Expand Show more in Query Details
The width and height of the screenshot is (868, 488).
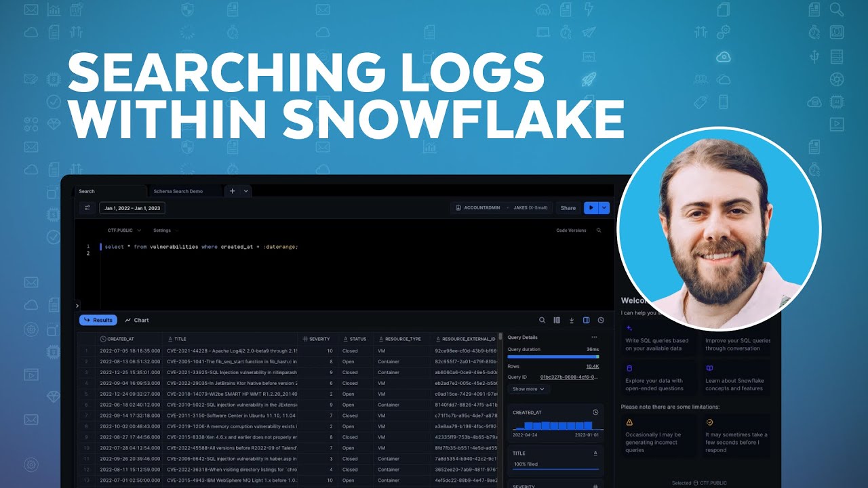(528, 389)
